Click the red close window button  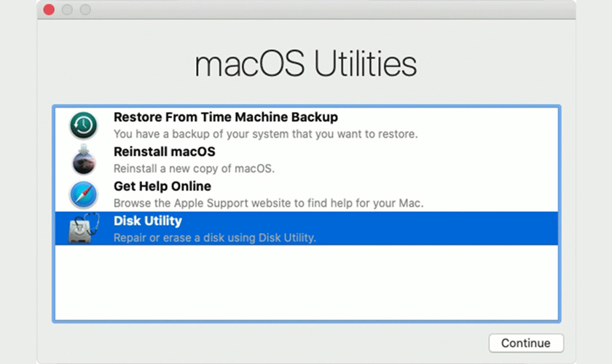(49, 9)
